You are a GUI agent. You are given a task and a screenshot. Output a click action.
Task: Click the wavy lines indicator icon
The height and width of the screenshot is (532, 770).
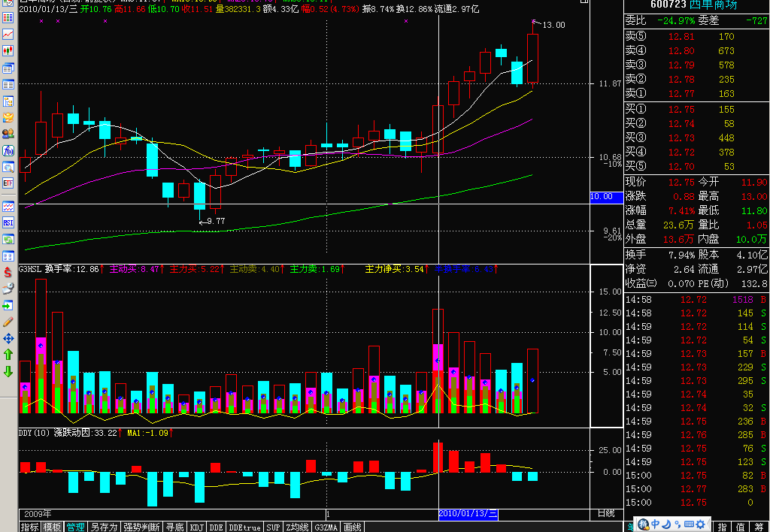pos(8,207)
